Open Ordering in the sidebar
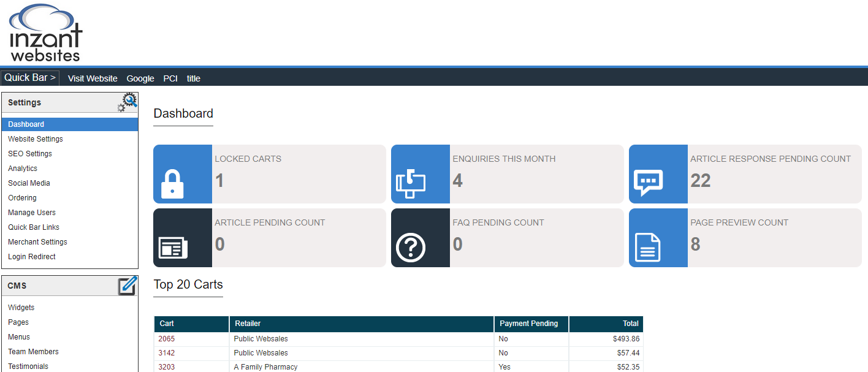The width and height of the screenshot is (868, 372). tap(22, 198)
